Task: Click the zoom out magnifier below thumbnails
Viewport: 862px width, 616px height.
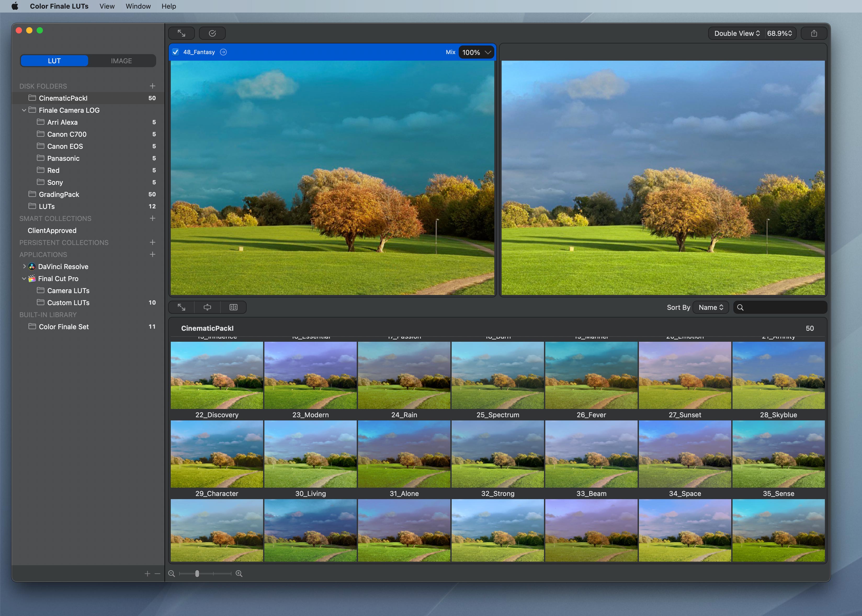Action: [x=172, y=574]
